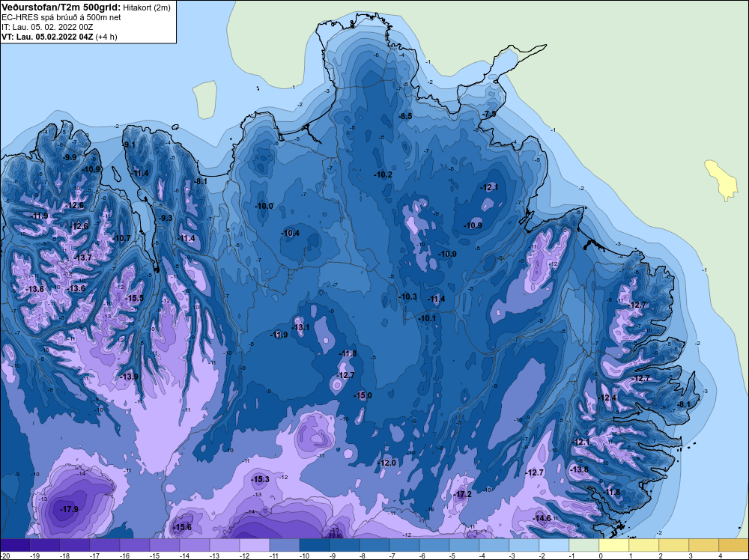749x560 pixels.
Task: Click the -15.6 temperature value
Action: [183, 527]
